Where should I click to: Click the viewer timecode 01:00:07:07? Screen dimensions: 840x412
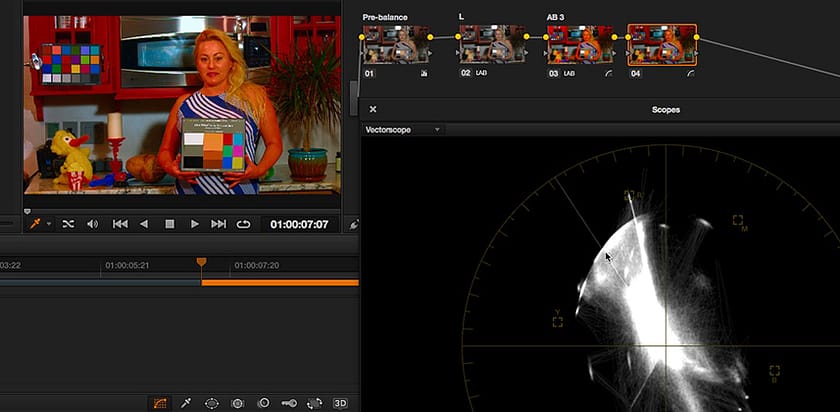pyautogui.click(x=299, y=224)
